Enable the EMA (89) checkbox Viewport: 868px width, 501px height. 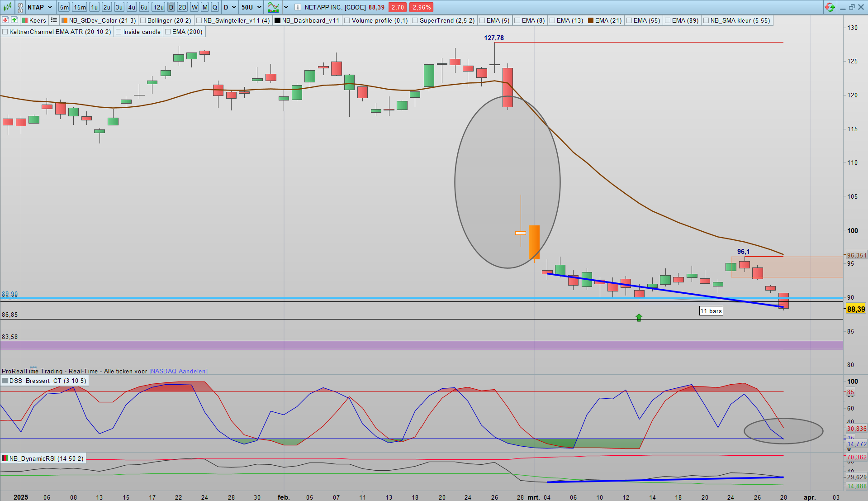(668, 20)
